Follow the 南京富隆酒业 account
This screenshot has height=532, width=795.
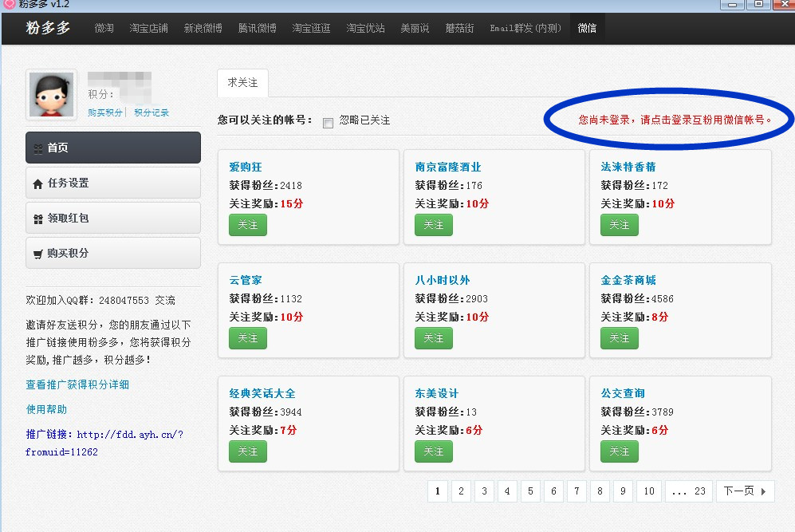[434, 225]
